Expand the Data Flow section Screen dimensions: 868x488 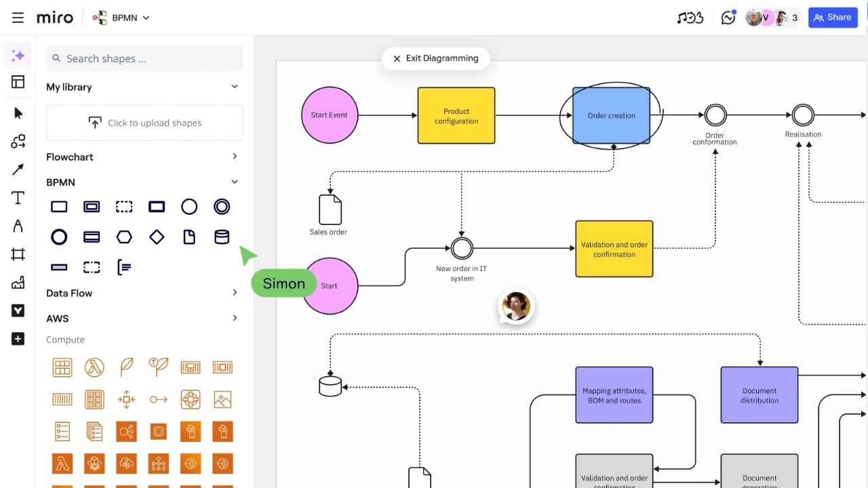[235, 293]
